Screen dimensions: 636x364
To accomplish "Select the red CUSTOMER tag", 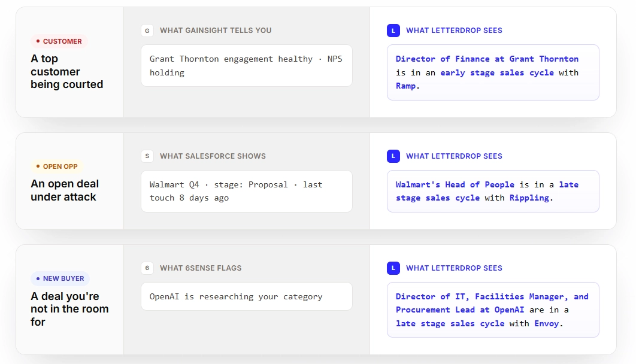I will pos(59,41).
